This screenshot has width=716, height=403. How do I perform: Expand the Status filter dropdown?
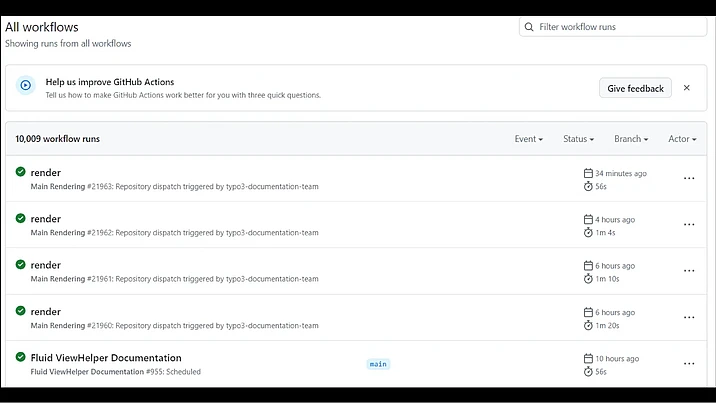tap(578, 139)
